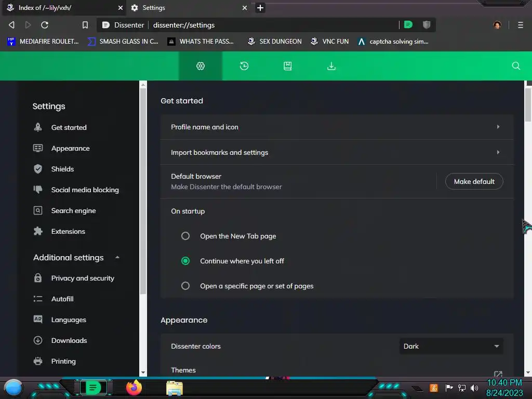Click main page scrollbar thumb
The image size is (532, 399).
click(x=528, y=104)
